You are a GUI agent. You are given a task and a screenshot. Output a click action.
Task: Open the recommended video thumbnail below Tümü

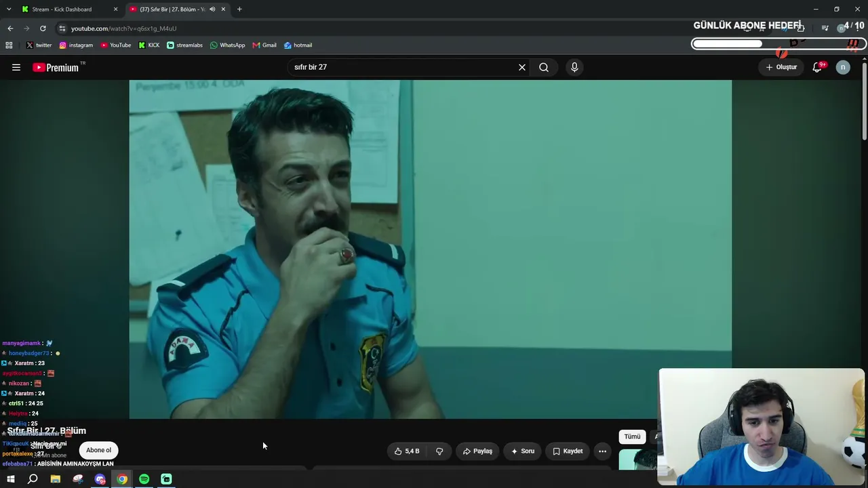pos(637,460)
